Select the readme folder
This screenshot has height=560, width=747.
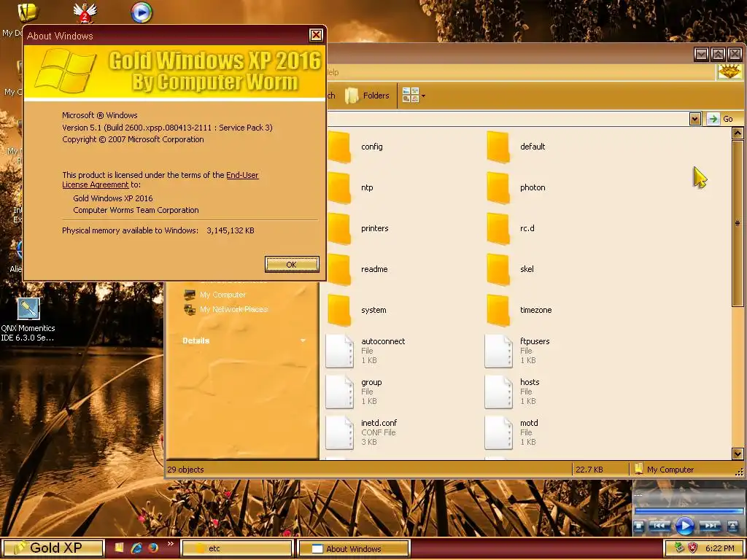[357, 269]
